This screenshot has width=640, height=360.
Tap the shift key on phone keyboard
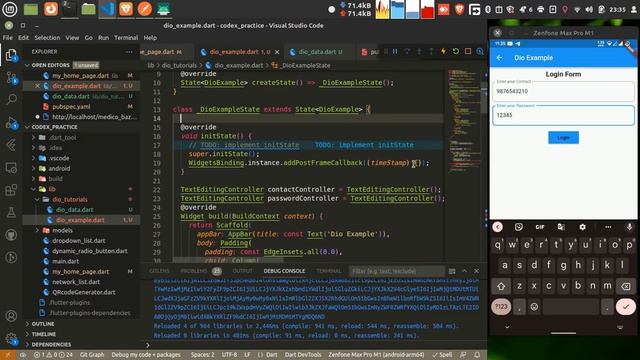(x=501, y=287)
